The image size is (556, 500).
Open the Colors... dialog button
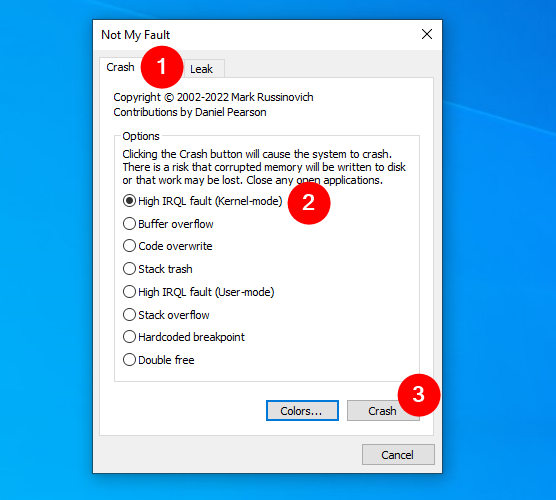302,411
